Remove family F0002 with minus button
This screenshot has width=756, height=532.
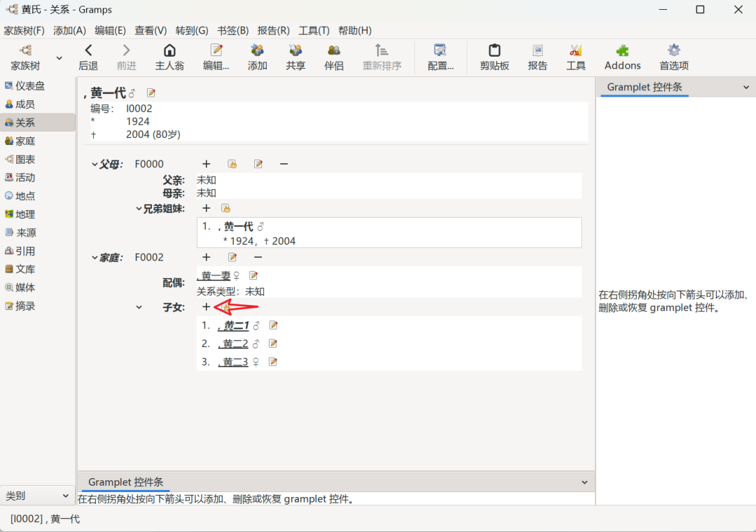258,258
